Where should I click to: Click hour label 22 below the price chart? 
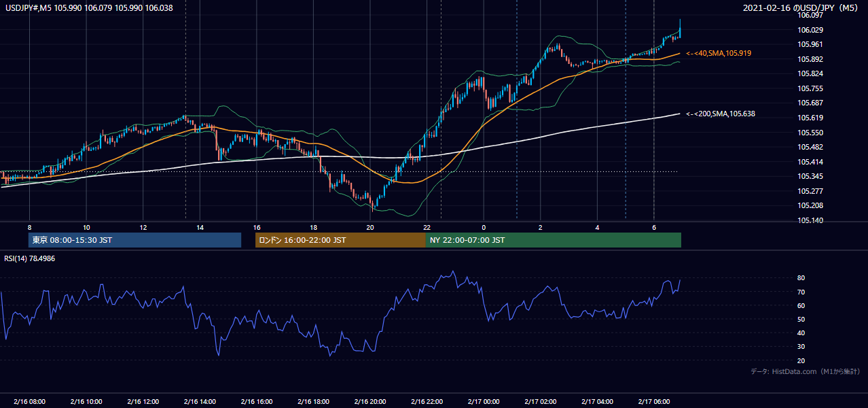pyautogui.click(x=427, y=227)
